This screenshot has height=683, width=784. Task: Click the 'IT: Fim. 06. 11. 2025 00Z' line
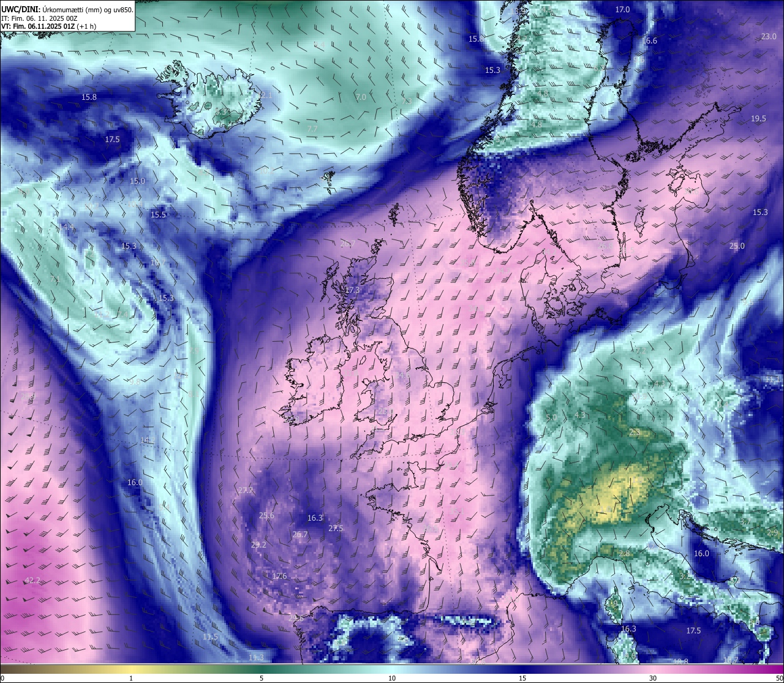tap(39, 18)
